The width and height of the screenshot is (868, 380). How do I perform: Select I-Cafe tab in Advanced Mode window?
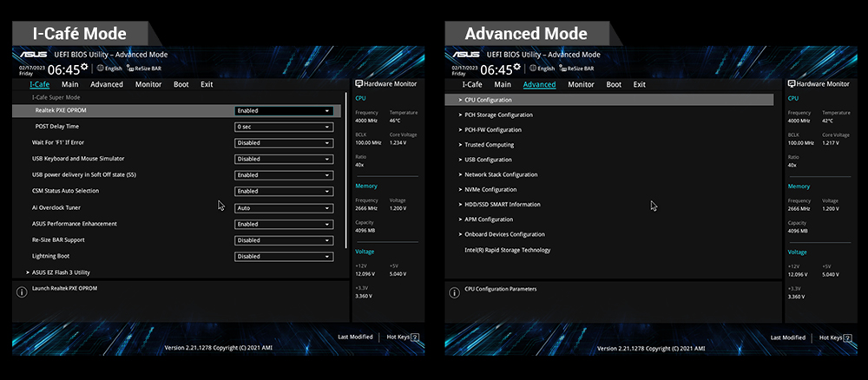472,85
